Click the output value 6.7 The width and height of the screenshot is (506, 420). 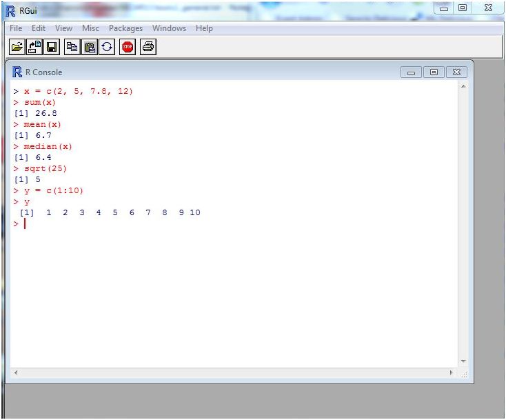(43, 135)
